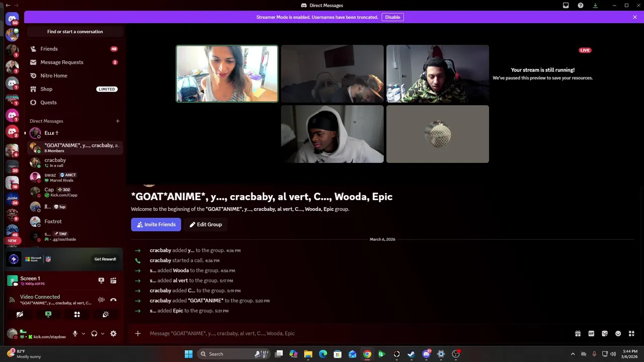Open Steam from the taskbar
Screen dimensions: 644x362
(x=411, y=354)
